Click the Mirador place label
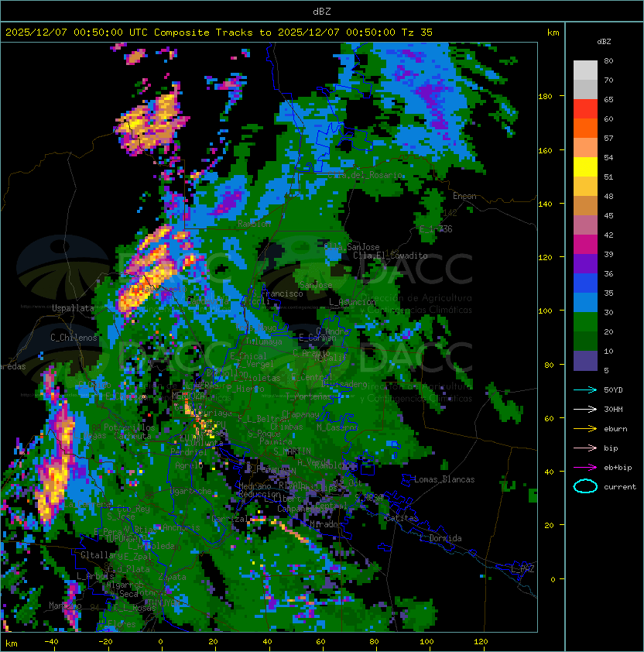 [326, 524]
